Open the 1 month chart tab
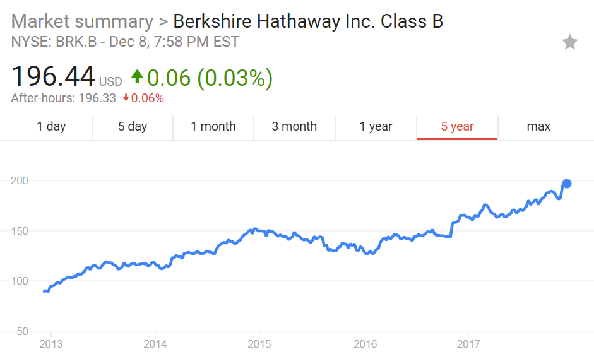Image resolution: width=594 pixels, height=364 pixels. pyautogui.click(x=213, y=126)
